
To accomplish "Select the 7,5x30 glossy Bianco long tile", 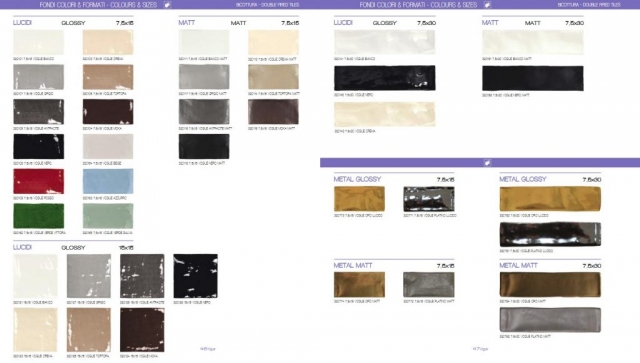I will coord(384,42).
